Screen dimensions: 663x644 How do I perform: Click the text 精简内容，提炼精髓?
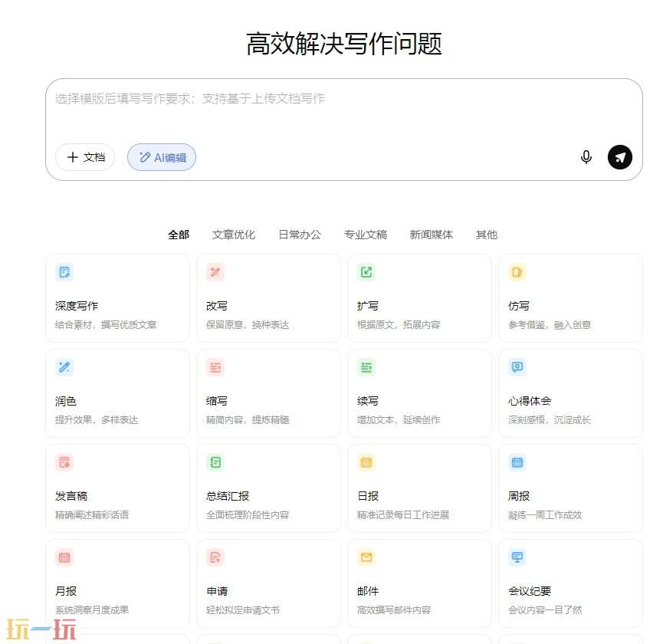click(x=248, y=420)
